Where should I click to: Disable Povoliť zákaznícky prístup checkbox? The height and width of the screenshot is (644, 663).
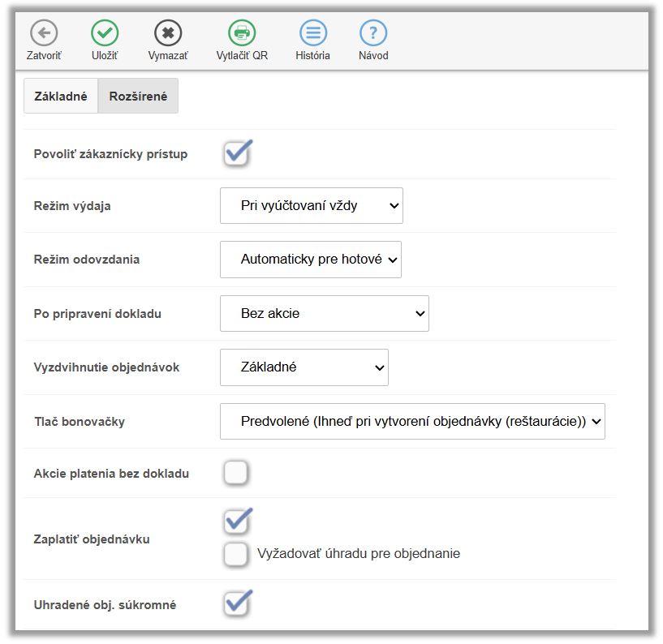(x=236, y=154)
